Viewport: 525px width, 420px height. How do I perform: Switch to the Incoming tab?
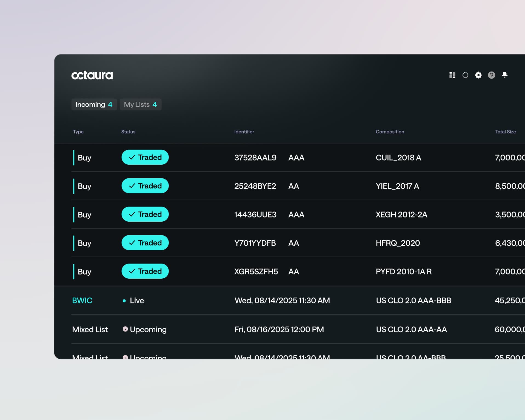pyautogui.click(x=94, y=104)
